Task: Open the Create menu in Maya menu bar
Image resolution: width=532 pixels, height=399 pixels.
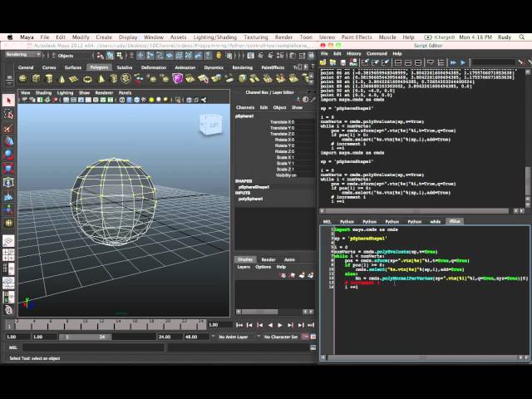Action: tap(104, 37)
